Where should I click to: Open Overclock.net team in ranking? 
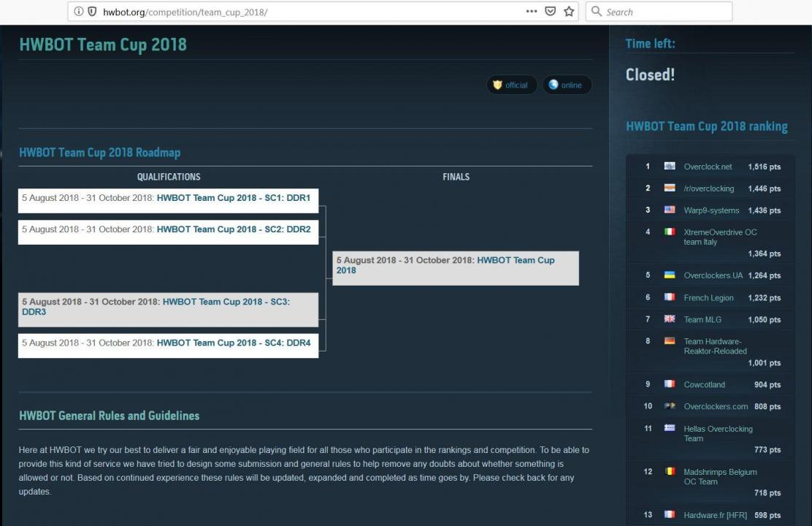tap(708, 167)
